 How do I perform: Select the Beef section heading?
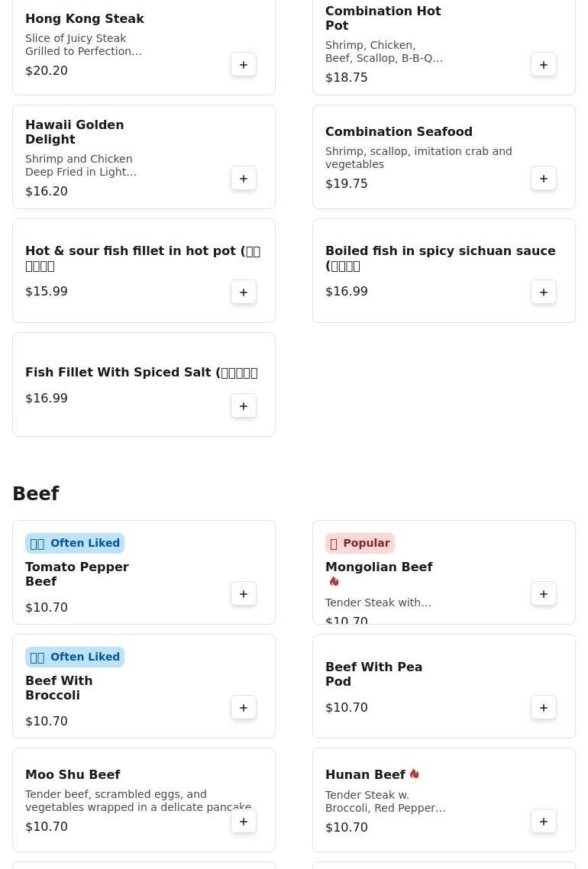[x=36, y=494]
